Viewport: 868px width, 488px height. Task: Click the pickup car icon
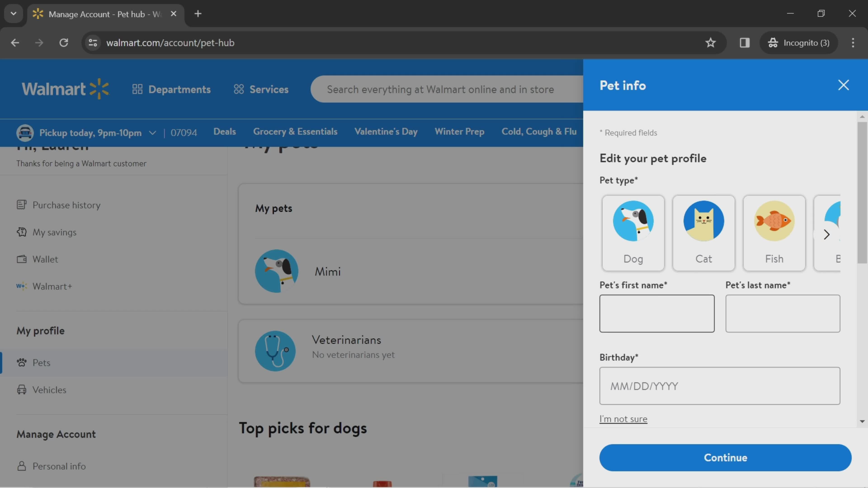click(25, 133)
